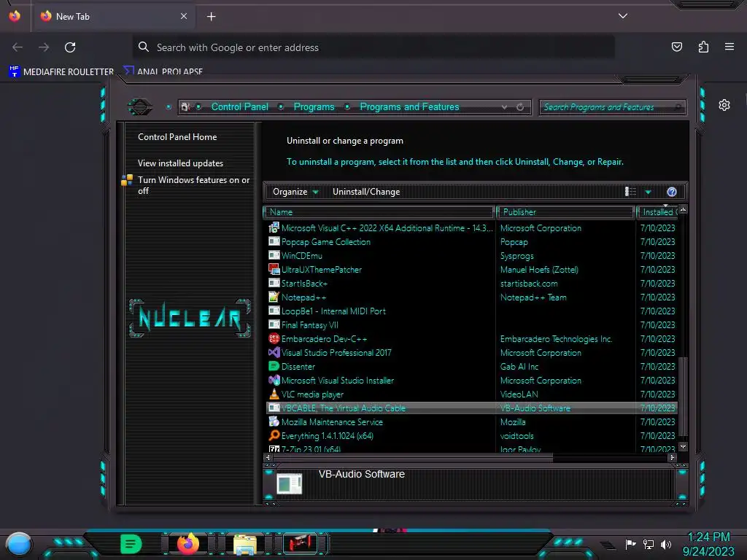747x560 pixels.
Task: Expand the view options dropdown arrow
Action: click(x=648, y=192)
